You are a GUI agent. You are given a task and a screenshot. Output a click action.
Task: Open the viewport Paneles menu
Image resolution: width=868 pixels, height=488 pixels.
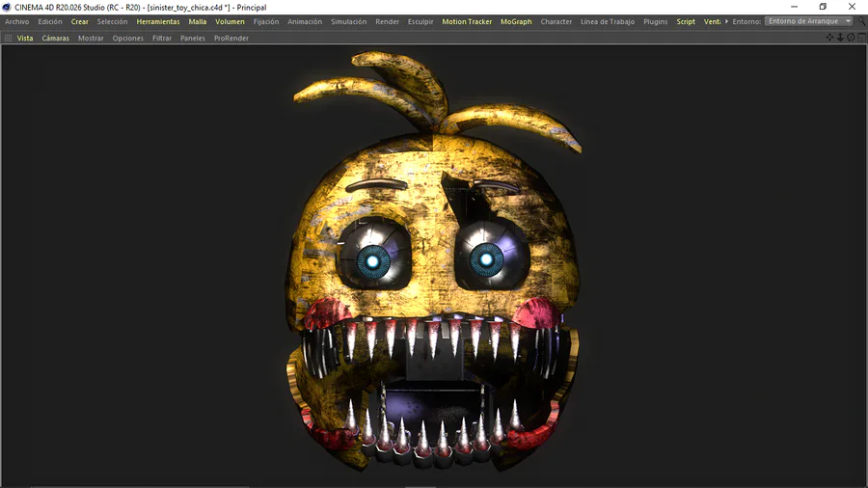193,39
